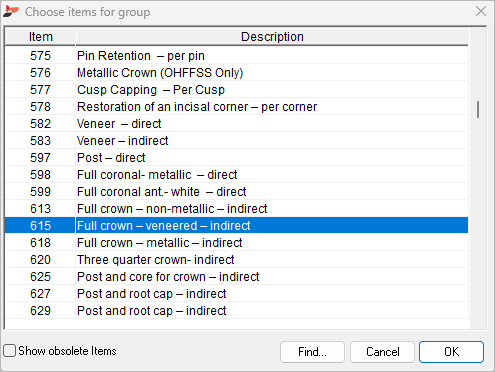Viewport: 495px width, 372px height.
Task: Click the application logo icon in title bar
Action: tap(11, 11)
